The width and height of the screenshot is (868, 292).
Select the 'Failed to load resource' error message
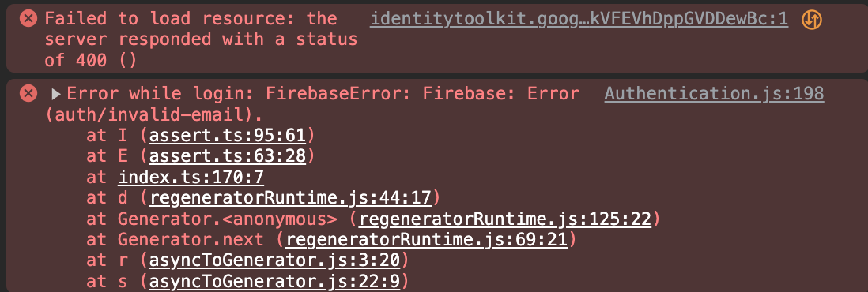point(201,39)
